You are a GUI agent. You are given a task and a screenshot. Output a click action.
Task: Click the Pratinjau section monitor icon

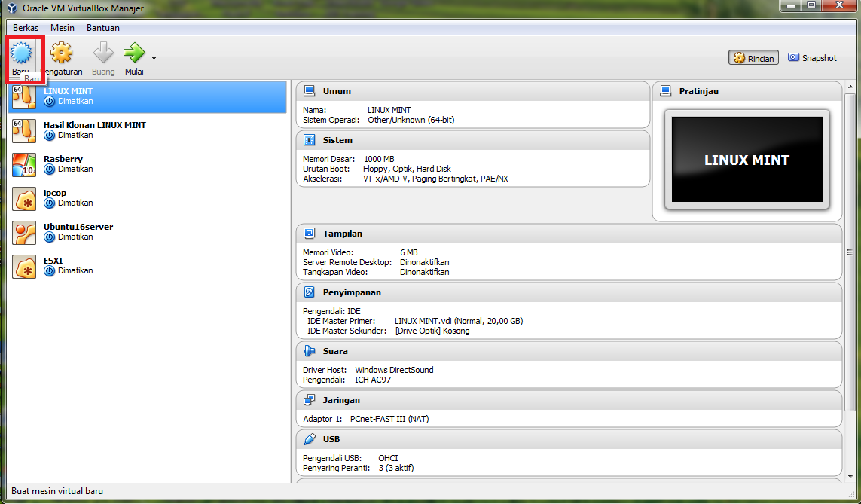665,91
